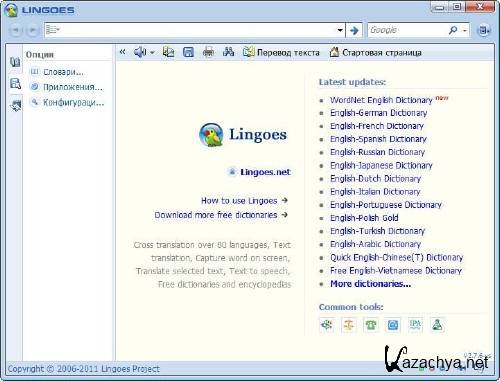Click the orange scales common tool icon
The height and width of the screenshot is (381, 500).
(x=349, y=324)
